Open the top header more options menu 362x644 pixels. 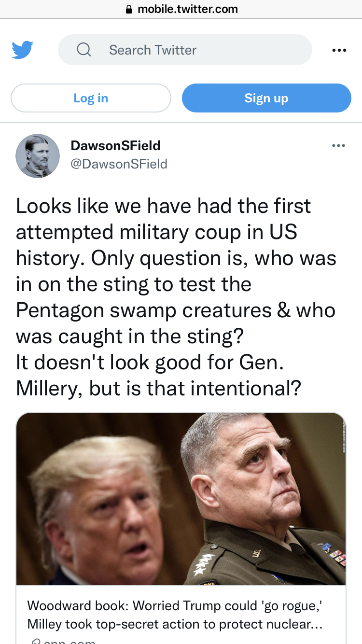[x=339, y=50]
